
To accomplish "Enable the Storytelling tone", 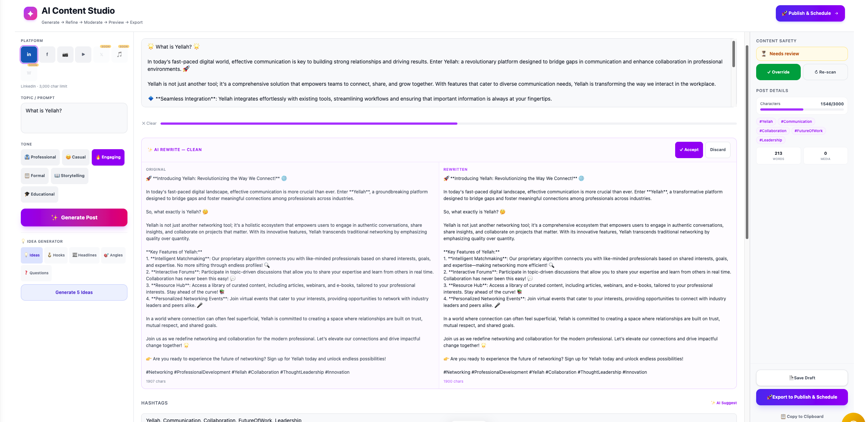I will 69,176.
